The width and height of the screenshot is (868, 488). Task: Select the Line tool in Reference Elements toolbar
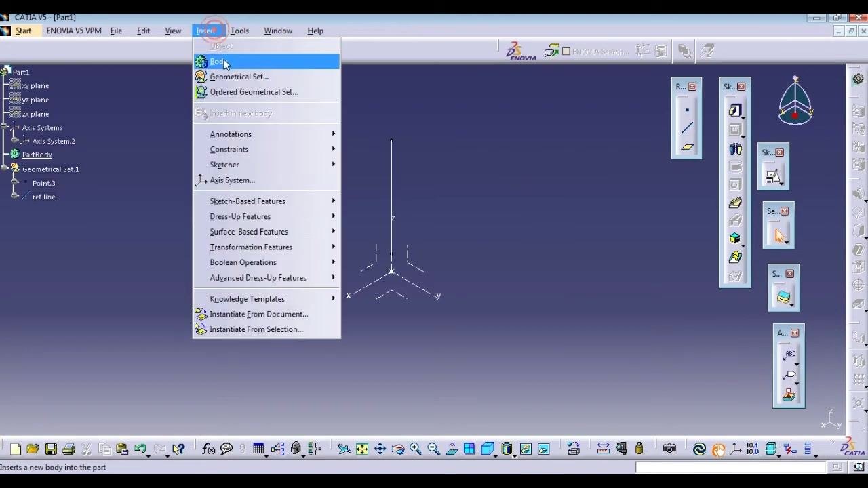coord(687,128)
